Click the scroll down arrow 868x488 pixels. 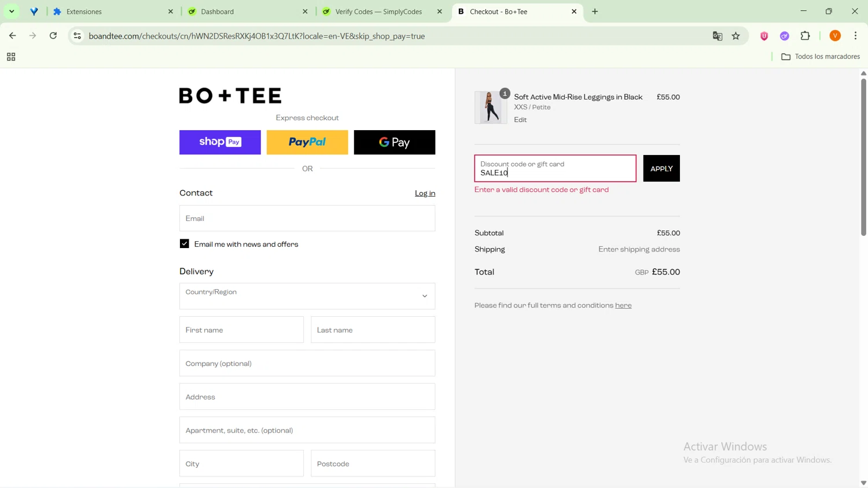click(x=863, y=483)
